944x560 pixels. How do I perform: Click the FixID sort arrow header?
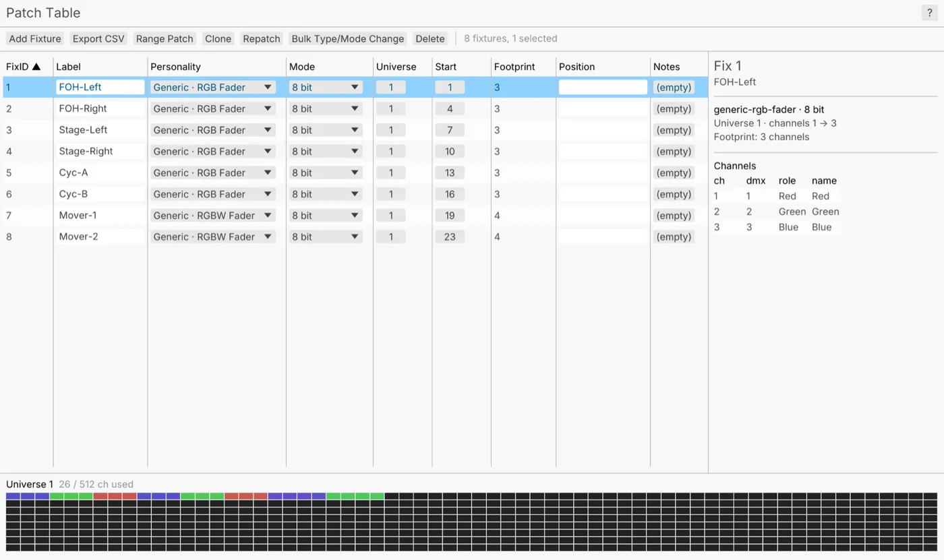(24, 67)
